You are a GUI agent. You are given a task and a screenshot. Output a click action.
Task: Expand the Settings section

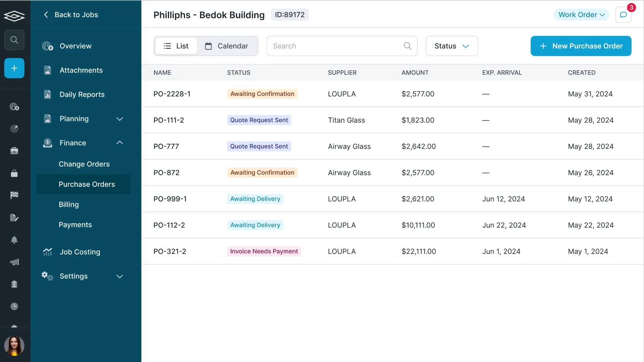84,276
